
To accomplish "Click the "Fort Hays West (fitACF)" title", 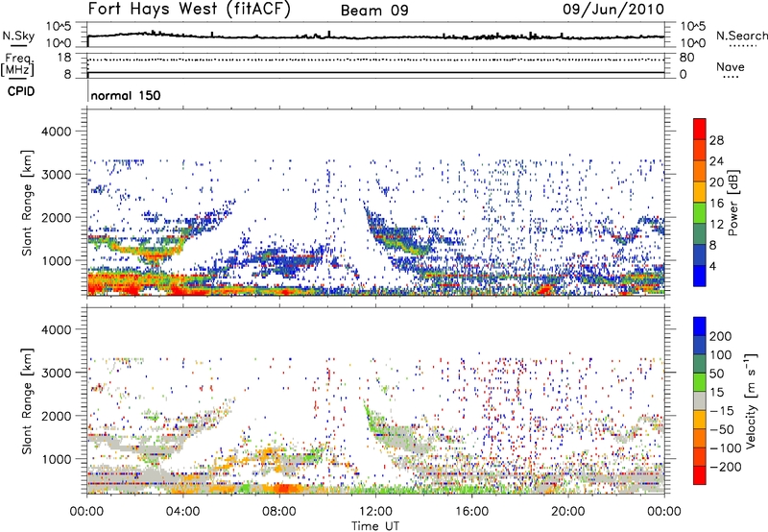I will pos(189,10).
